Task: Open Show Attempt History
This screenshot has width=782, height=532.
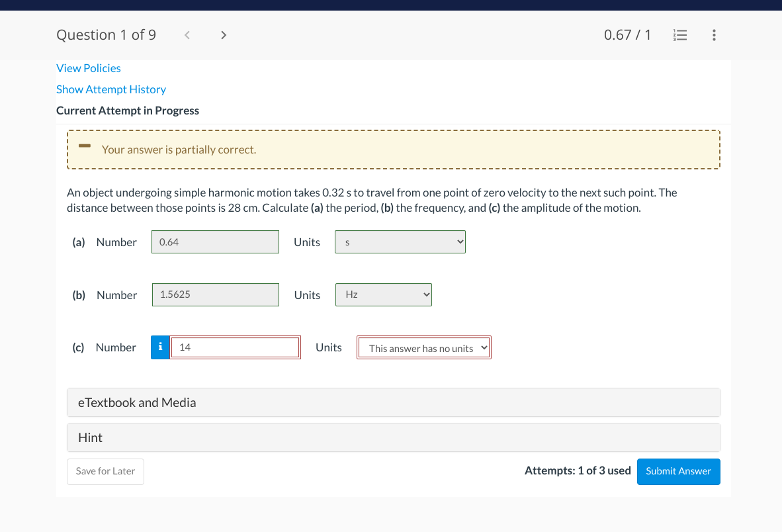Action: coord(110,89)
